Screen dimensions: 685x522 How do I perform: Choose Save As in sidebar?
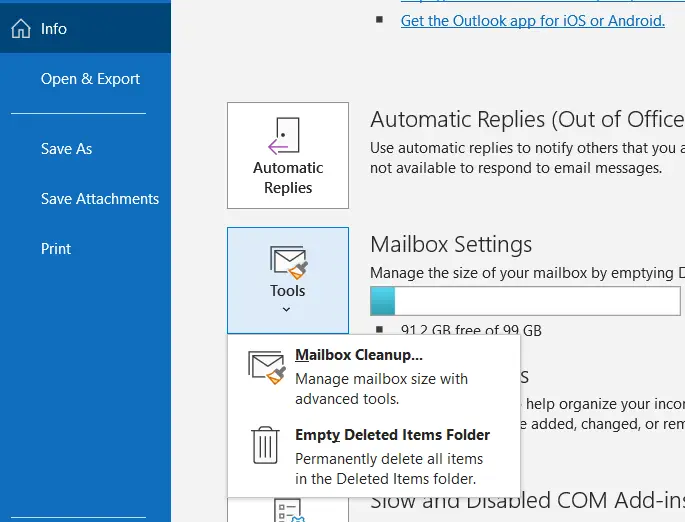[x=66, y=149]
